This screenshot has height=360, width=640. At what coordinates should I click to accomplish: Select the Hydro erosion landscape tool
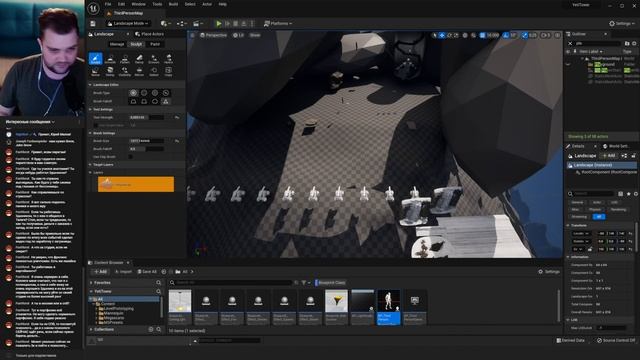coord(169,59)
